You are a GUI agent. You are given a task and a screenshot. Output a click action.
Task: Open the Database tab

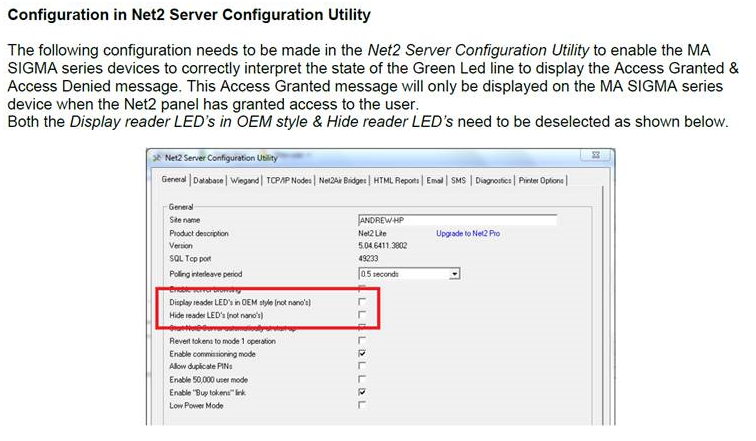208,181
